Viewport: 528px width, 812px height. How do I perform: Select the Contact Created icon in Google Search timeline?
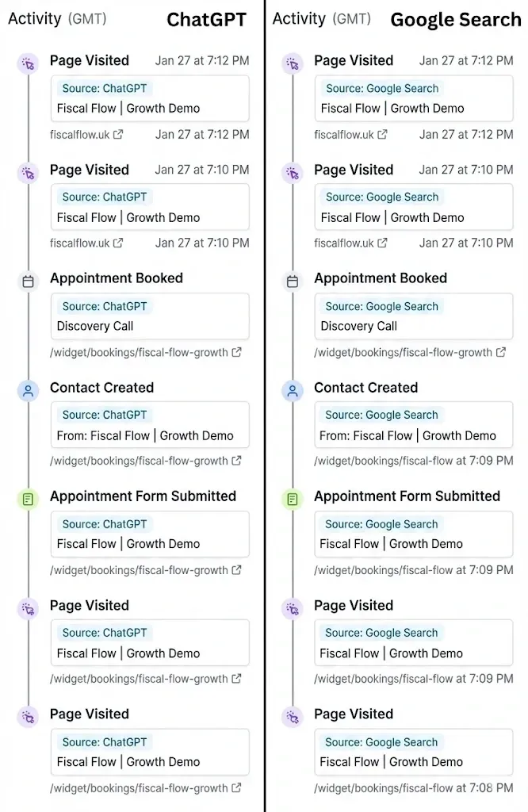(293, 390)
